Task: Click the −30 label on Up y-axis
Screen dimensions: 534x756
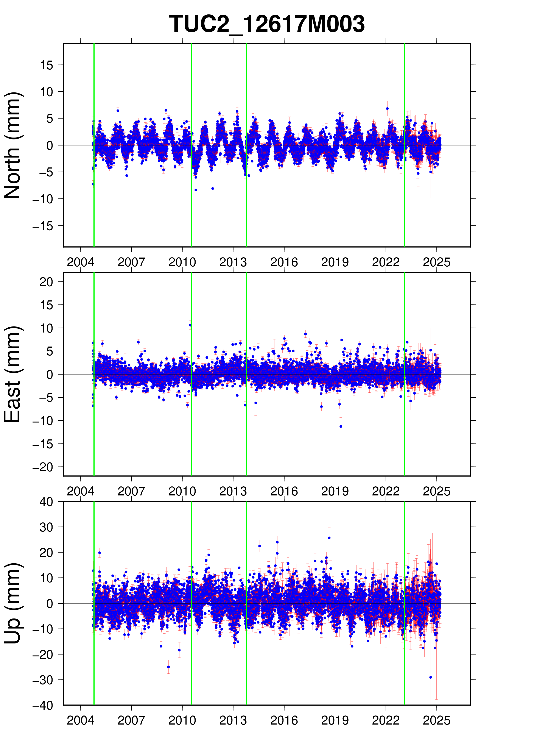Action: point(43,680)
